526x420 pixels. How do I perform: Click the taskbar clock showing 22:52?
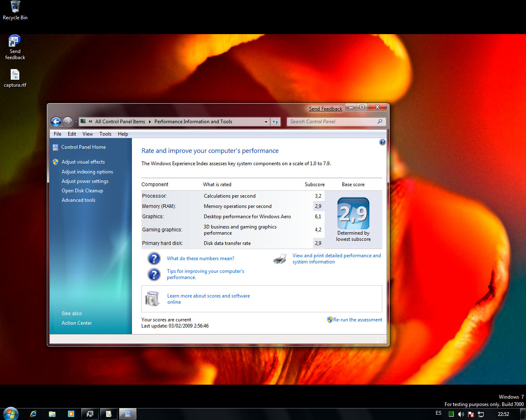[x=503, y=414]
